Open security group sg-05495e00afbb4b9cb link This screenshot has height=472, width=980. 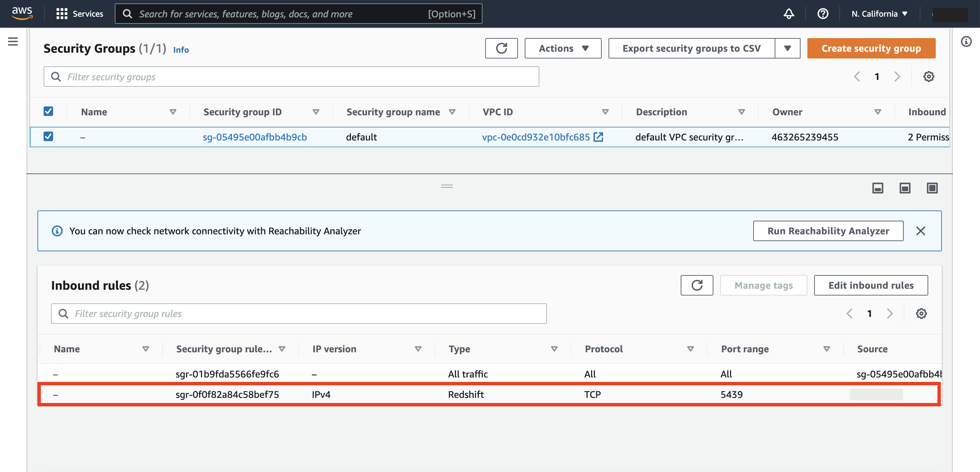254,137
